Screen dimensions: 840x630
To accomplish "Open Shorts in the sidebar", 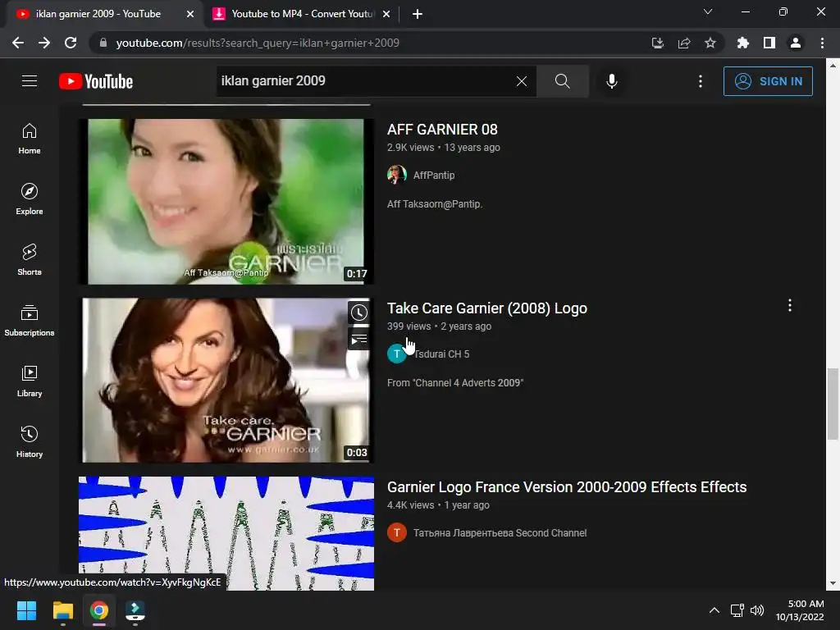I will pos(30,260).
